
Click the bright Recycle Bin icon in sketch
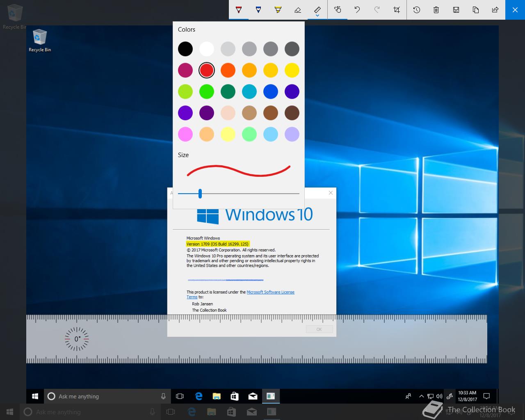coord(40,41)
